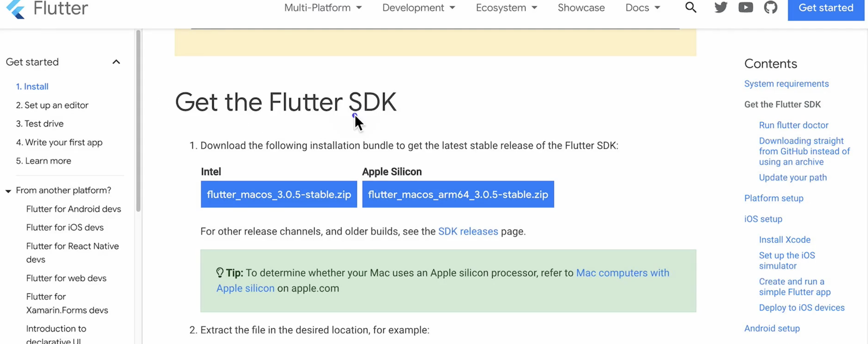Click the Flutter wordmark text

click(x=61, y=8)
